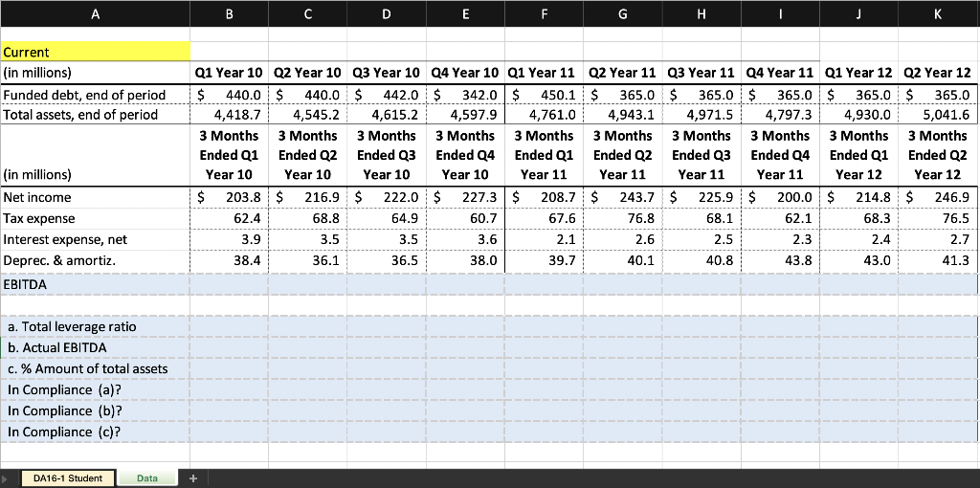
Task: Click the 'Q1 Year 11' header cell
Action: 545,73
